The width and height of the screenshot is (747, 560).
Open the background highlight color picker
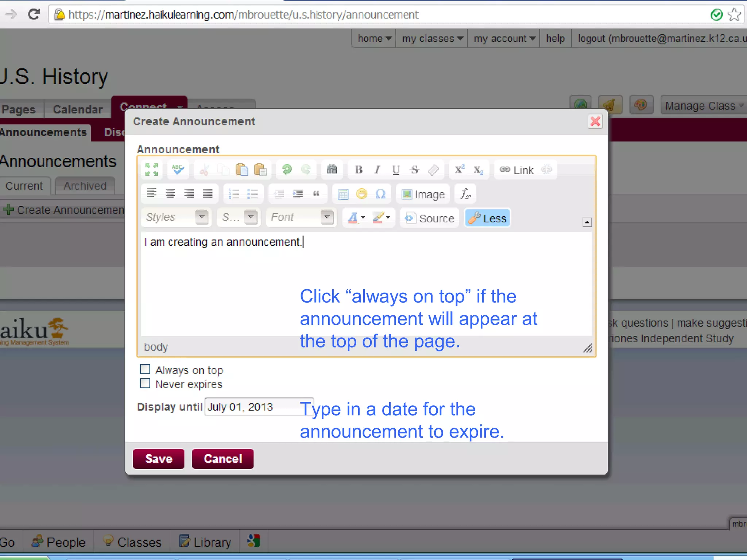(x=381, y=218)
